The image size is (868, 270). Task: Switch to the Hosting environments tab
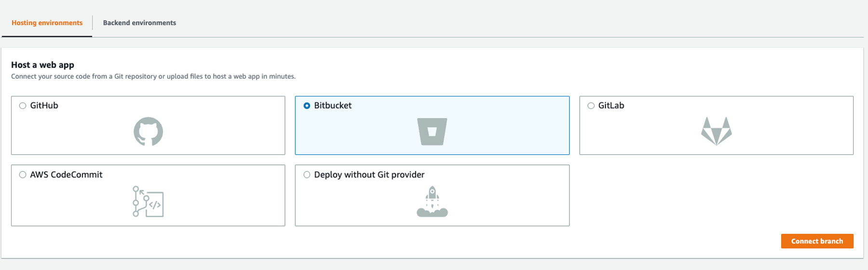tap(47, 23)
